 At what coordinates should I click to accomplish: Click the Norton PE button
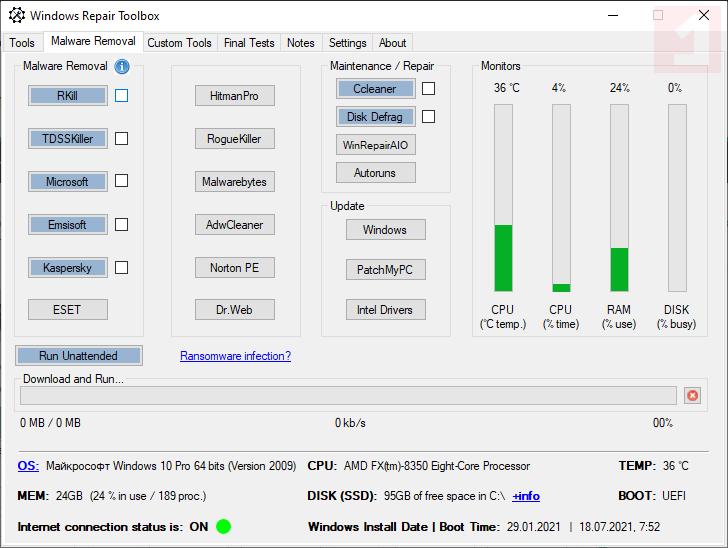click(234, 267)
